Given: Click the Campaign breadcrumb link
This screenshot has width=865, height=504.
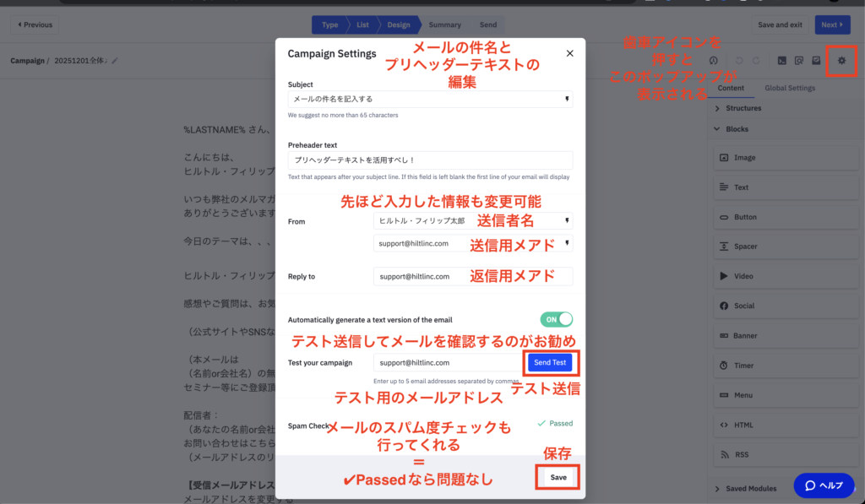Looking at the screenshot, I should [x=27, y=61].
